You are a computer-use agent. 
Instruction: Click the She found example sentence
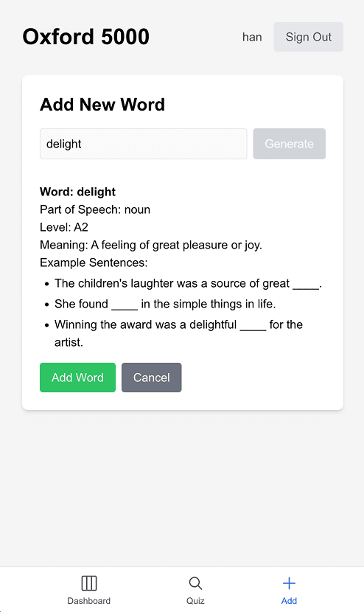click(165, 304)
